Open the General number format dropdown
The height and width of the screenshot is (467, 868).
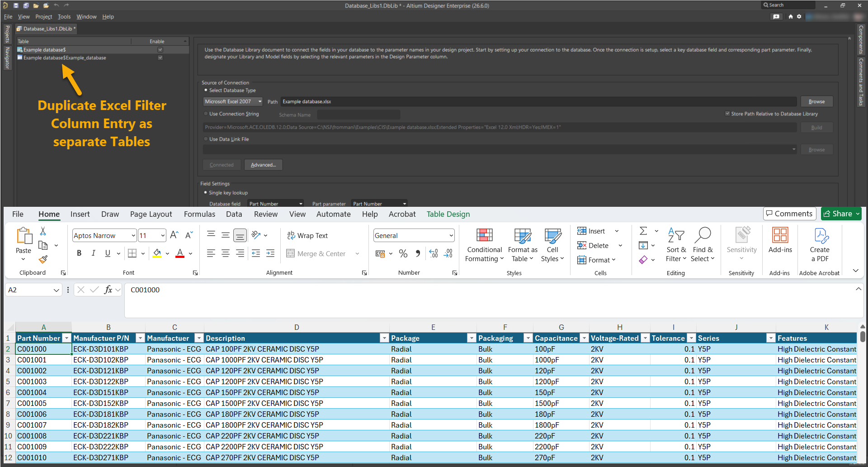[451, 235]
